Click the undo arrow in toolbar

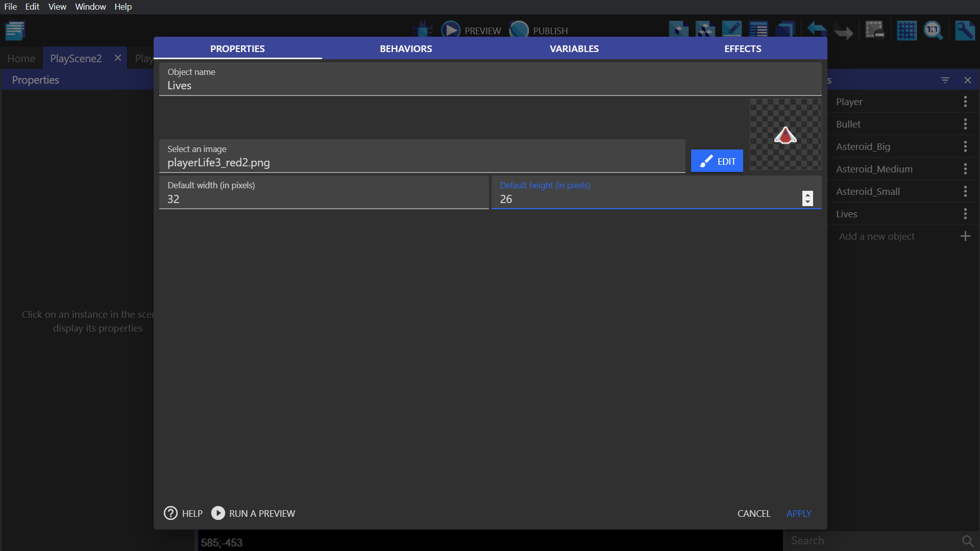817,31
